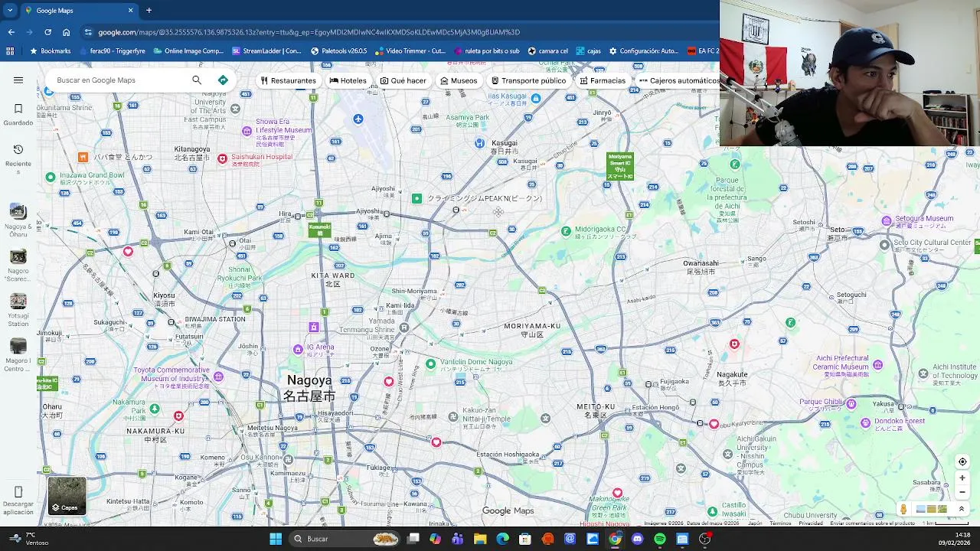Expand the imagery strip double chevron

pos(962,509)
